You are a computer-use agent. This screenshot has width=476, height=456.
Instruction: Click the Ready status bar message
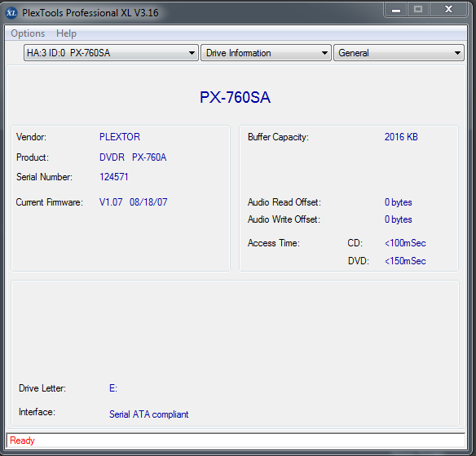(22, 441)
